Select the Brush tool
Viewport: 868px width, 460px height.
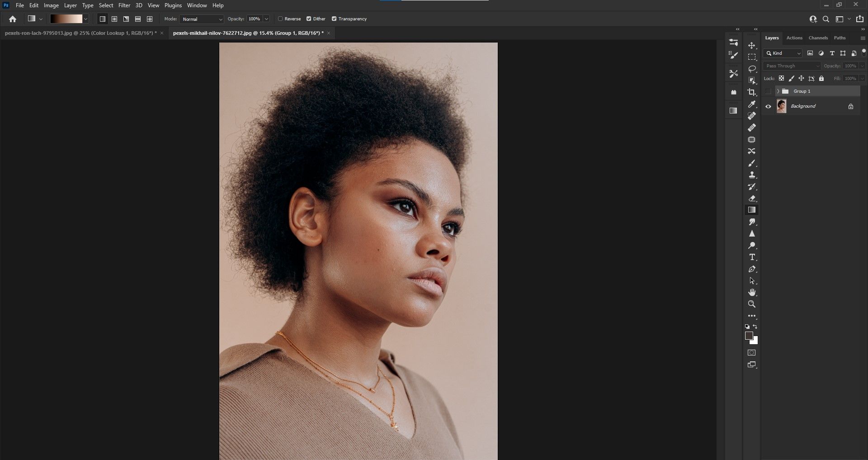(x=752, y=163)
